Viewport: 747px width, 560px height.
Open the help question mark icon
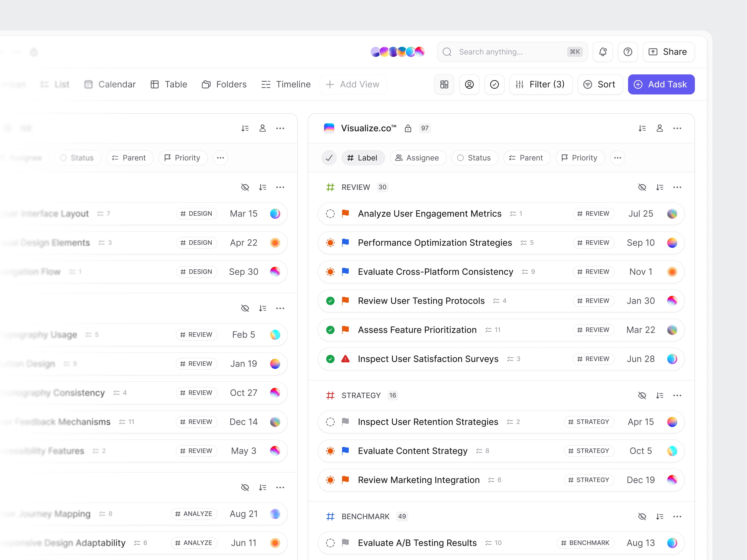627,52
